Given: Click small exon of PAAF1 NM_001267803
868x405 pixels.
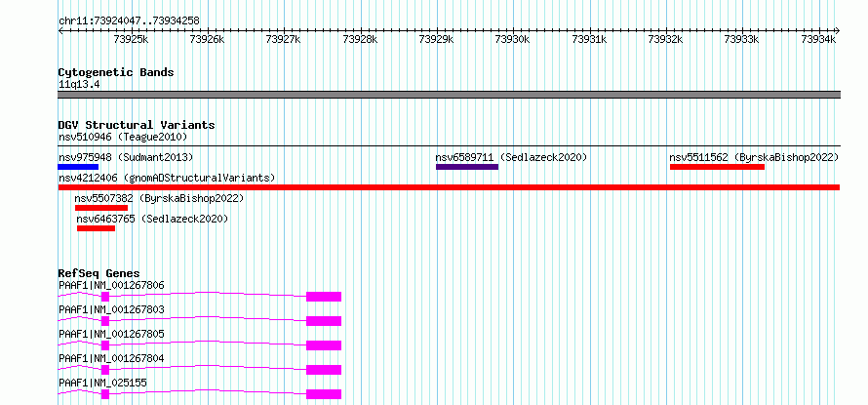Looking at the screenshot, I should (x=105, y=321).
